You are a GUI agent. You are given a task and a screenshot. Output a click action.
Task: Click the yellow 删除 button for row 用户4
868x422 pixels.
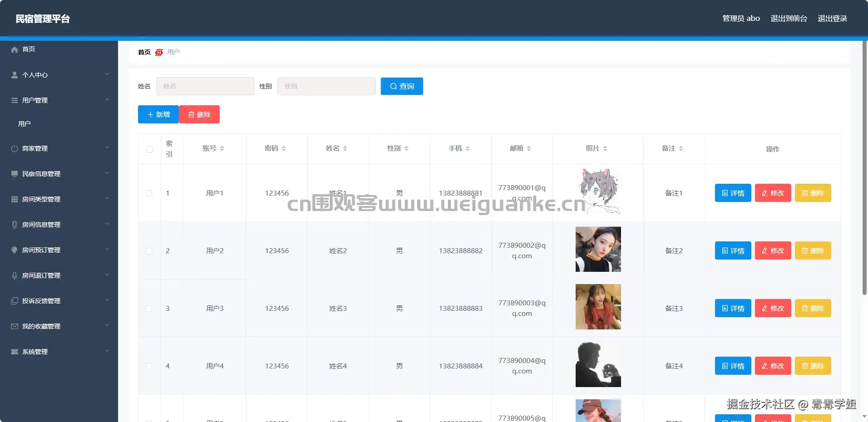pos(813,366)
